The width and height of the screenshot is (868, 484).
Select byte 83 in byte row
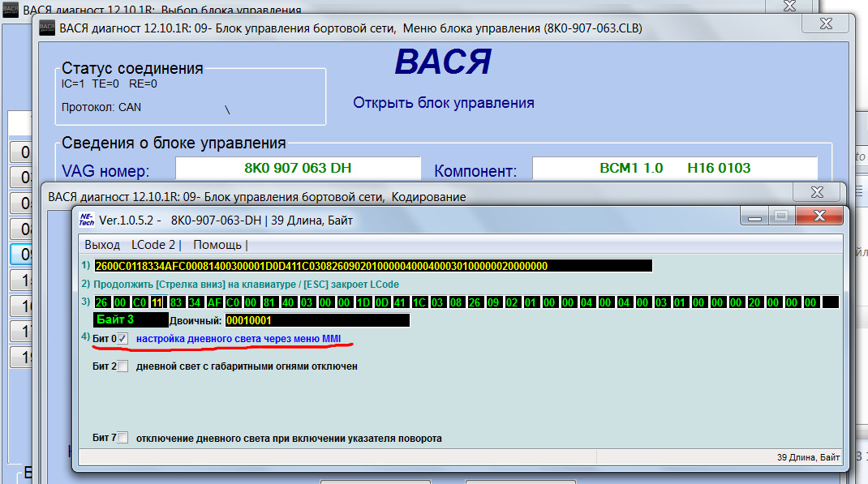(x=176, y=302)
